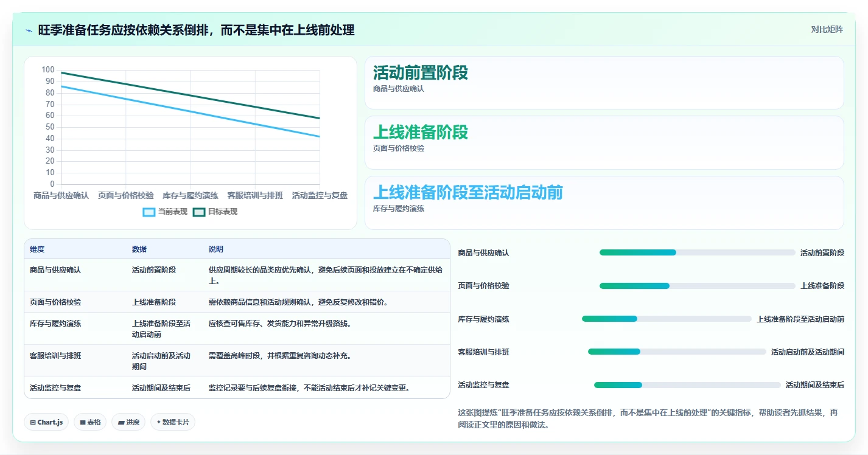The height and width of the screenshot is (455, 868).
Task: Click the 库存与履约演练 progress bar
Action: click(x=667, y=319)
